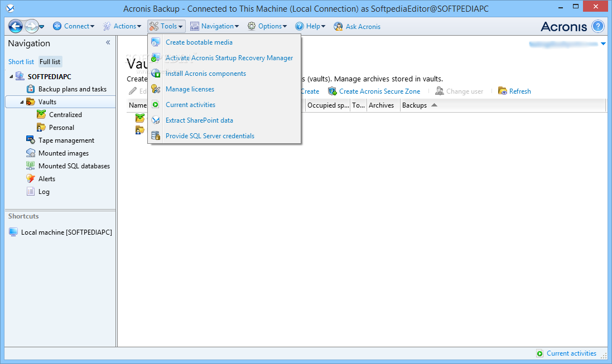Click the Create bootable media icon
Screen dimensions: 612x364
tap(155, 42)
